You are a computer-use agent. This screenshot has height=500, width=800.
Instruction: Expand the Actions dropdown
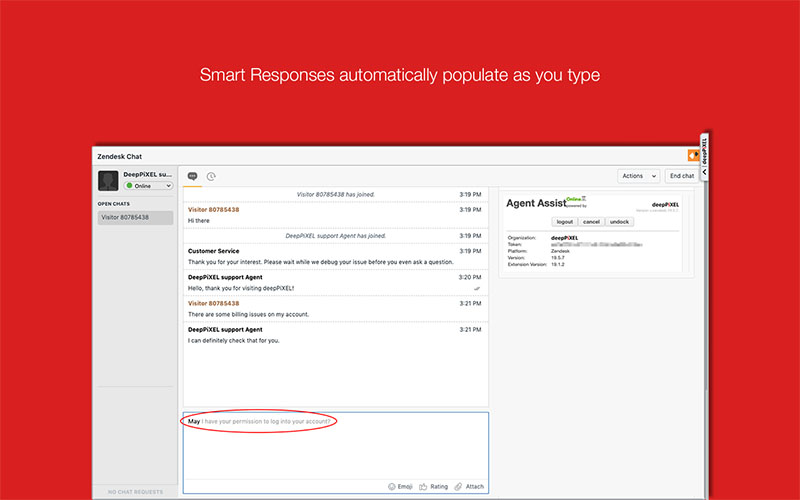coord(639,176)
